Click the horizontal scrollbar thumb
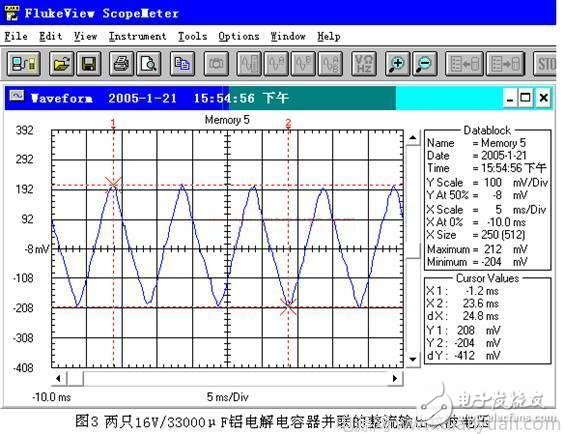The width and height of the screenshot is (564, 434). tap(75, 378)
